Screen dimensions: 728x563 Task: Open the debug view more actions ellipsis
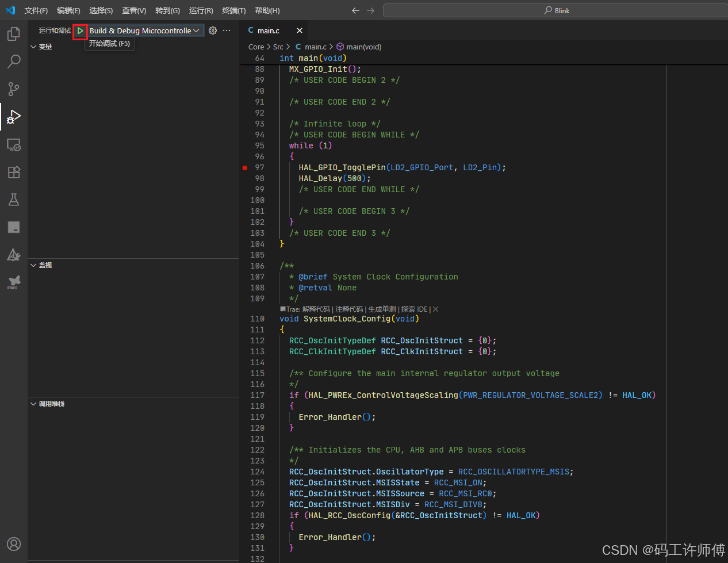(x=227, y=30)
